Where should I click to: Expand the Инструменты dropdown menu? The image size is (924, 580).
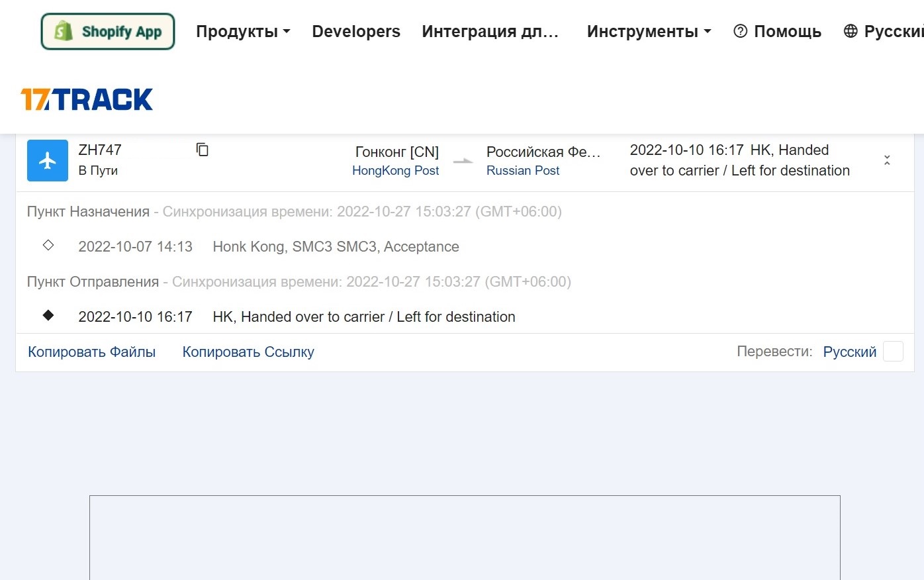[649, 31]
